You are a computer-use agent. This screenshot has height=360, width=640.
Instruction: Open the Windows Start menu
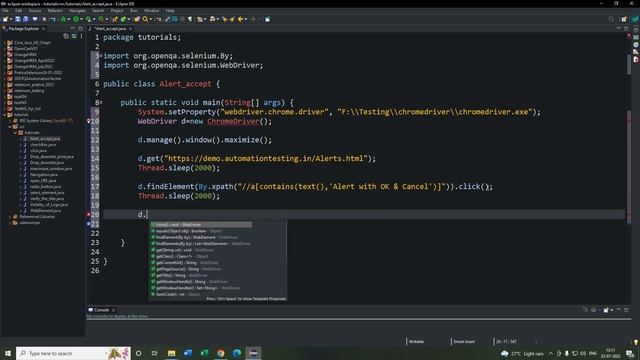[8, 353]
